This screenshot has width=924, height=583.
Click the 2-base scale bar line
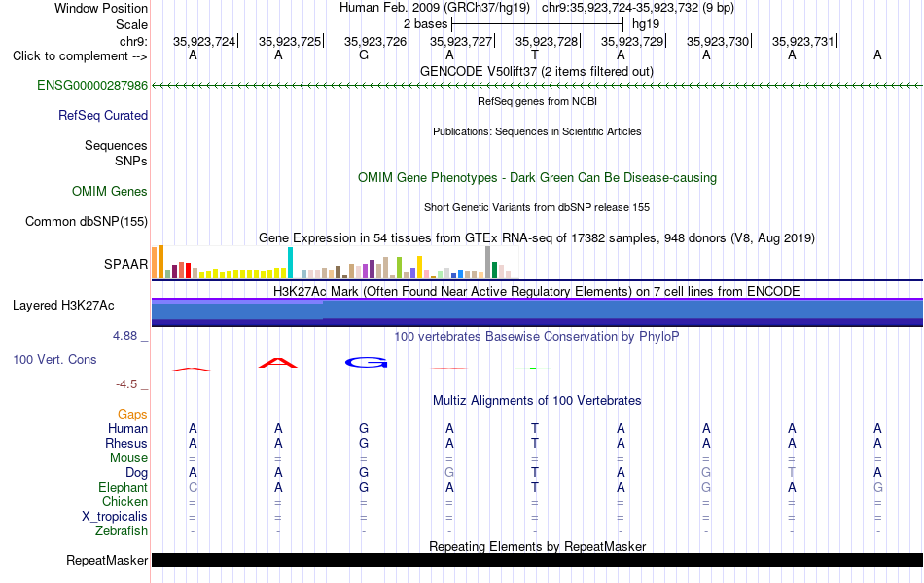coord(538,24)
